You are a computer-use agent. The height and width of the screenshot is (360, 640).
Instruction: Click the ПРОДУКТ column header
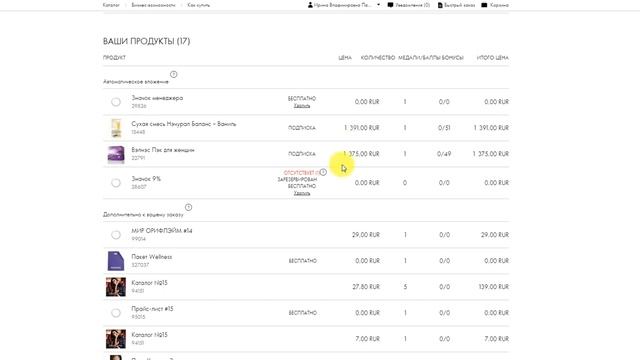click(114, 58)
